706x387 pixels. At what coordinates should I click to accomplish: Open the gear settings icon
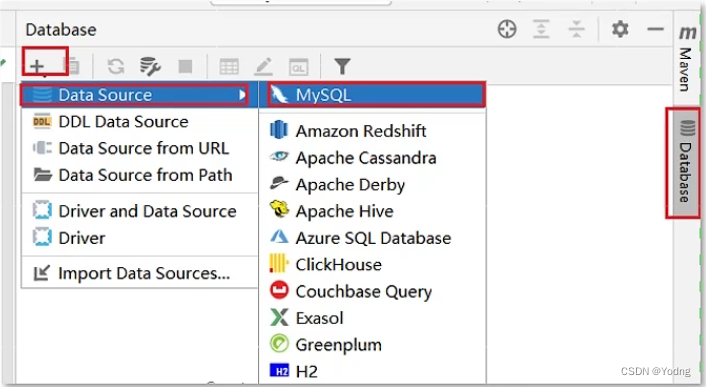(620, 29)
